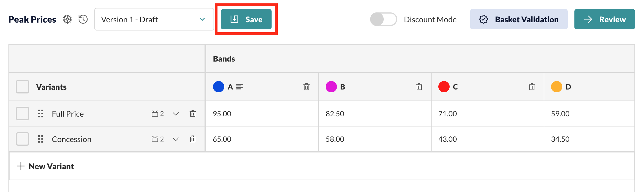Click the Bands header label
644x192 pixels.
(x=224, y=58)
